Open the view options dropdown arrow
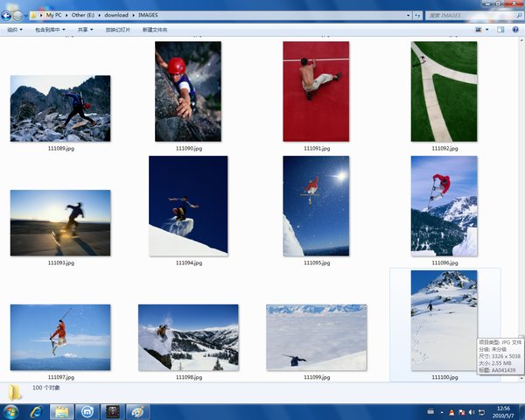The width and height of the screenshot is (525, 420). (x=487, y=30)
